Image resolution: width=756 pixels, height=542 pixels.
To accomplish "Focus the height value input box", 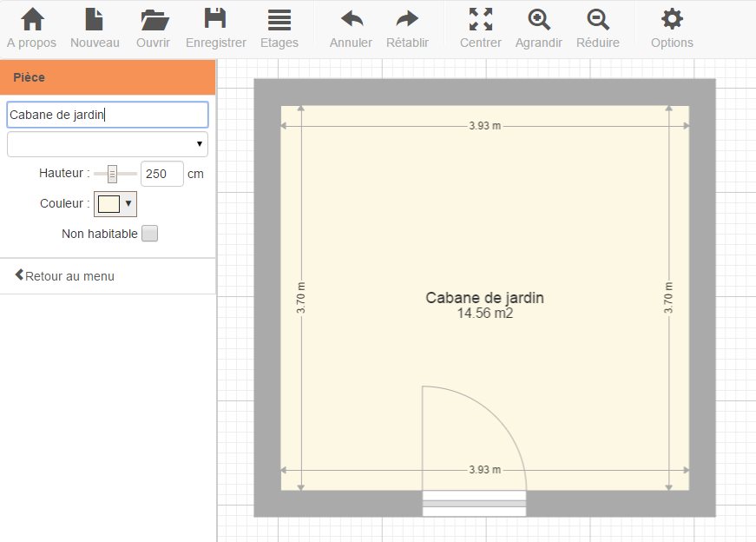I will click(x=161, y=174).
